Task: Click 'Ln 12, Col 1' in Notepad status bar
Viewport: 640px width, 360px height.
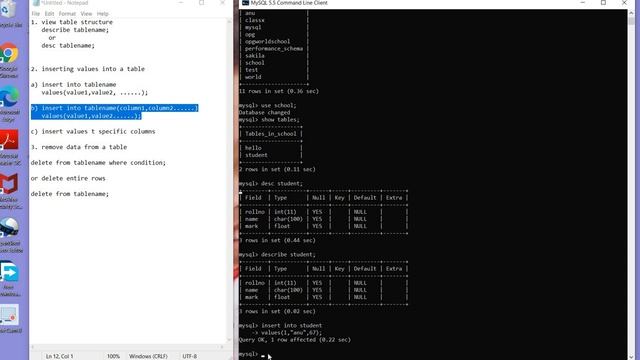Action: [60, 356]
